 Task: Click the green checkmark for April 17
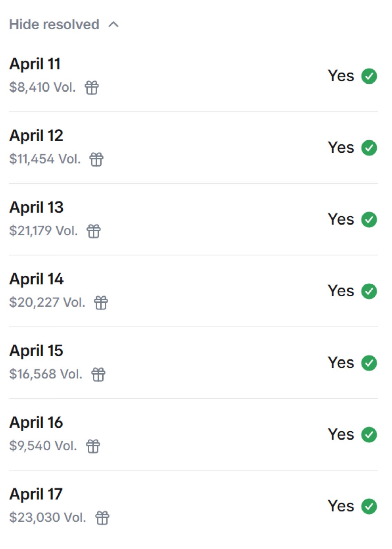point(369,506)
